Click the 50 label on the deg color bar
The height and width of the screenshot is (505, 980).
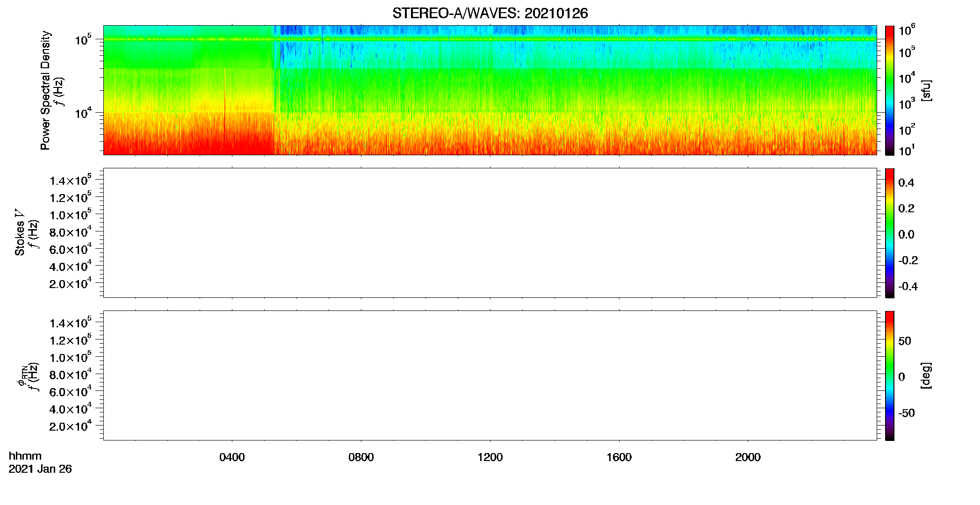point(905,341)
